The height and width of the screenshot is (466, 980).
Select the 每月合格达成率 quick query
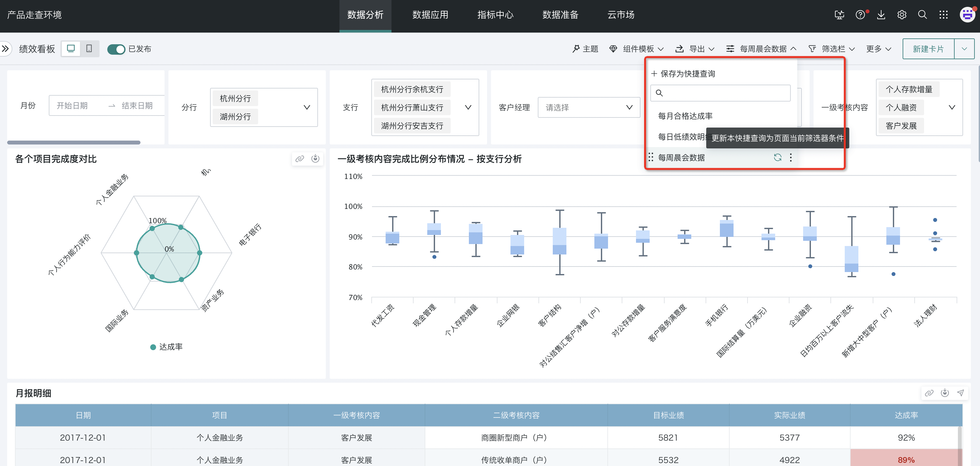click(685, 116)
